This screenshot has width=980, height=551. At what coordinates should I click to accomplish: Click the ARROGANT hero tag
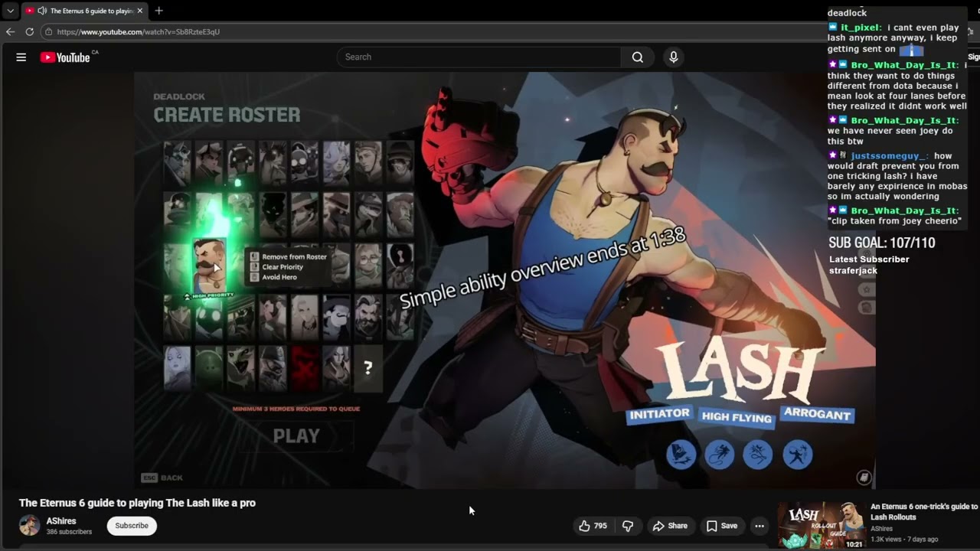coord(817,415)
